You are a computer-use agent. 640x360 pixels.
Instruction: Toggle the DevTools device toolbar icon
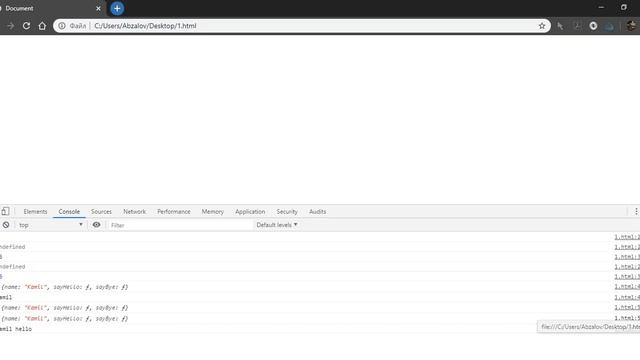pos(5,211)
